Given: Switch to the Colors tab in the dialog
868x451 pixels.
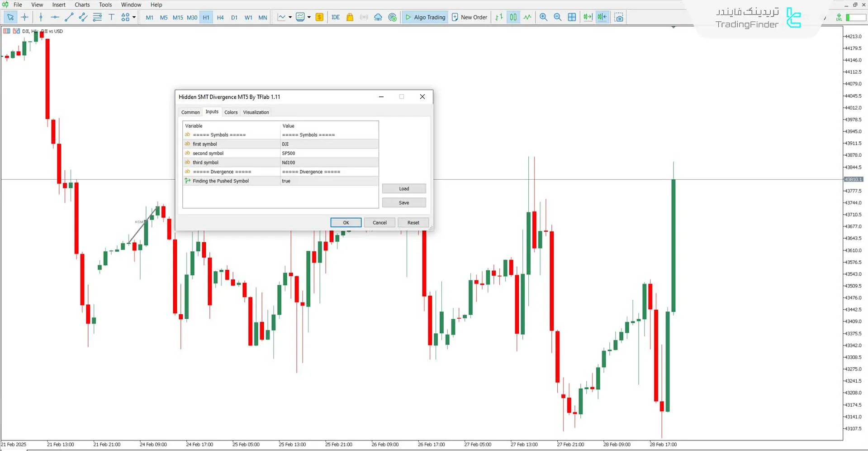Looking at the screenshot, I should (231, 112).
